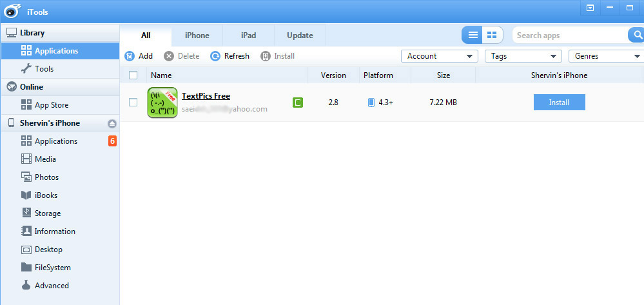Open Applications under Library
Image resolution: width=644 pixels, height=305 pixels.
tap(60, 51)
